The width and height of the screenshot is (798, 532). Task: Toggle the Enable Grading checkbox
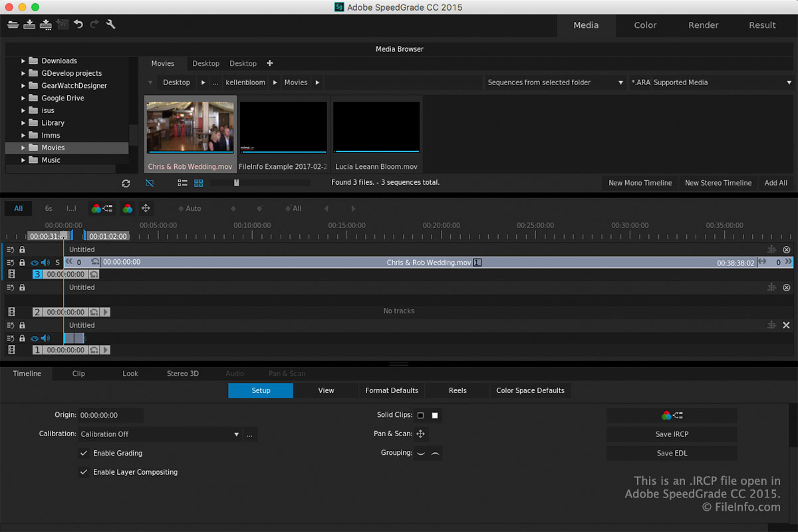[x=84, y=453]
